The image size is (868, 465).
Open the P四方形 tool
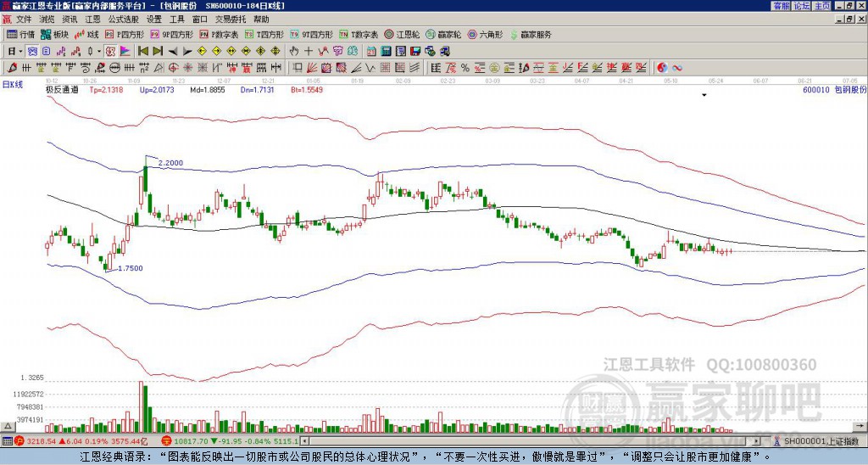coord(125,34)
